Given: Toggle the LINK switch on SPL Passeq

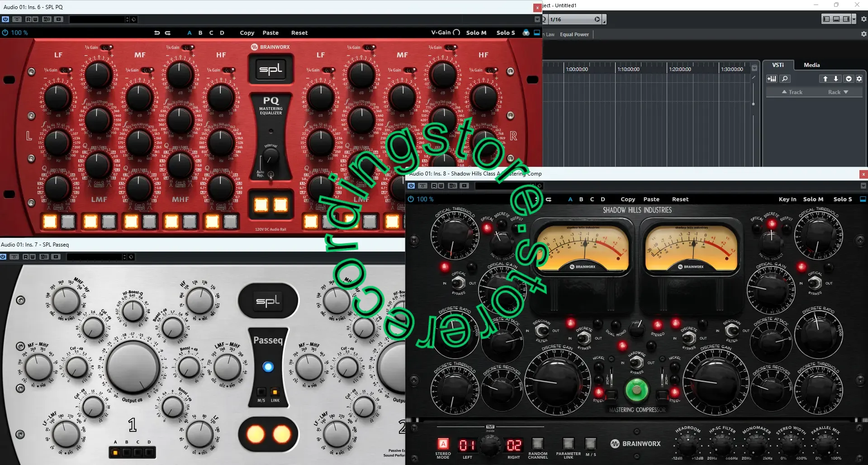Looking at the screenshot, I should (275, 392).
